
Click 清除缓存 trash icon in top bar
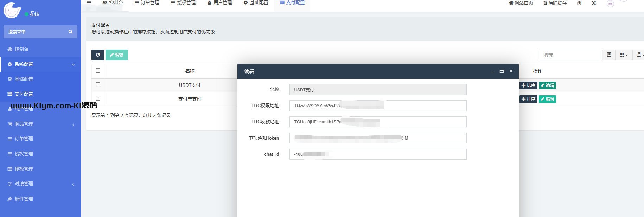[x=545, y=3]
